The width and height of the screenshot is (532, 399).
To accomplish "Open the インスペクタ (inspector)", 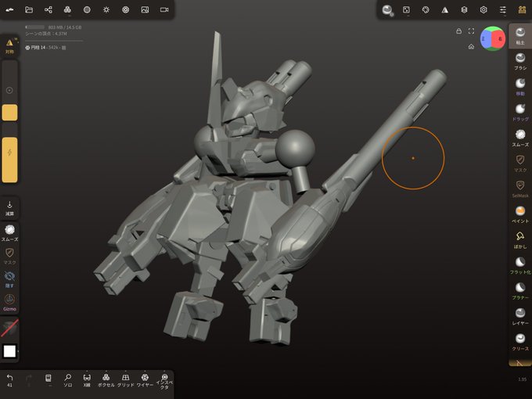I will click(164, 382).
